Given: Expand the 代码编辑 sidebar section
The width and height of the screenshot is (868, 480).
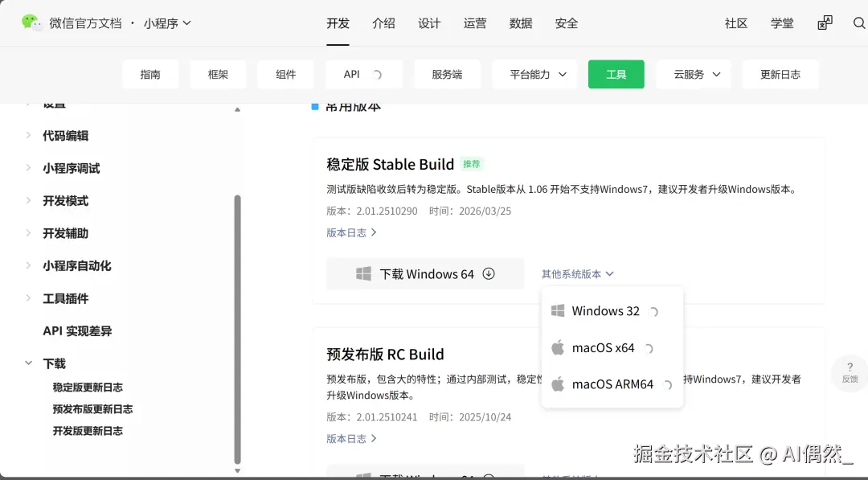Looking at the screenshot, I should click(x=28, y=135).
